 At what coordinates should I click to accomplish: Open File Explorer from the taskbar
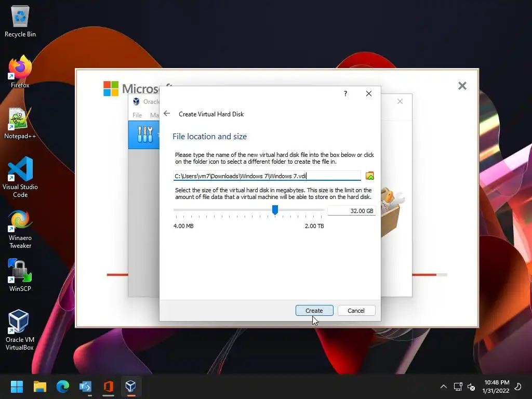(x=39, y=387)
